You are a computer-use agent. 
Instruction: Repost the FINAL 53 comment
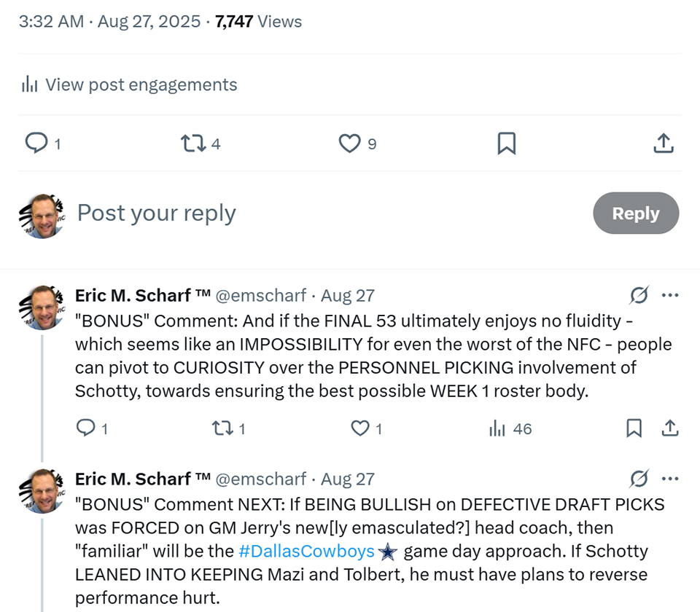221,428
